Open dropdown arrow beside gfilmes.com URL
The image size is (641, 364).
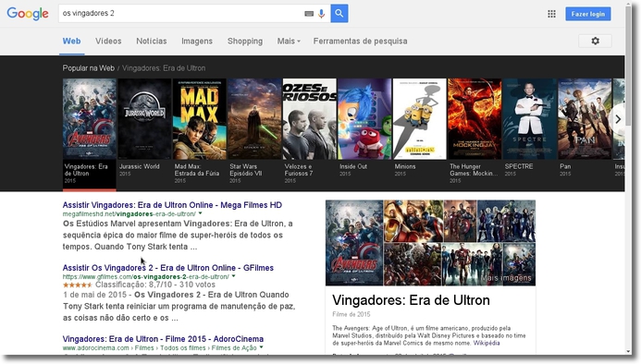[233, 276]
